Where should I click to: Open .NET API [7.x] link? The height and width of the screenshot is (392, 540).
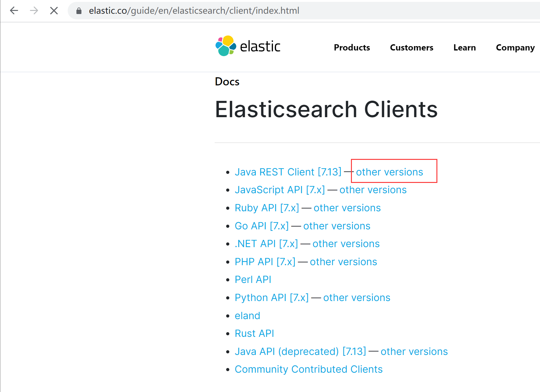tap(266, 244)
